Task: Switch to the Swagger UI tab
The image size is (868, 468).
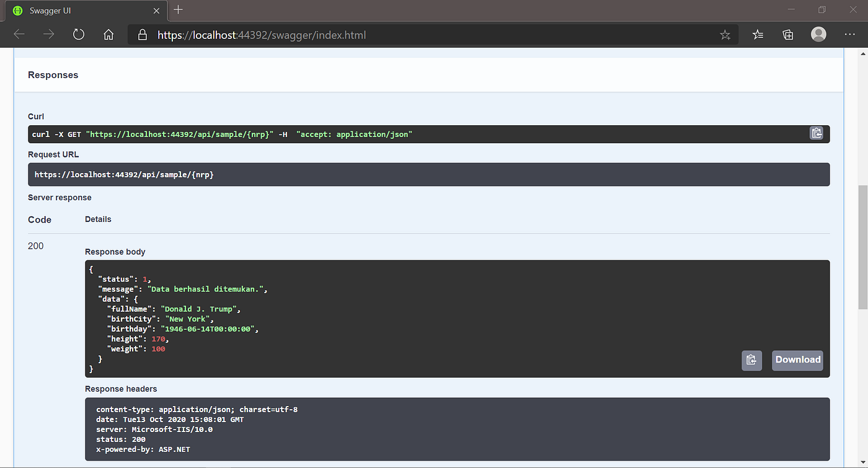Action: 81,10
